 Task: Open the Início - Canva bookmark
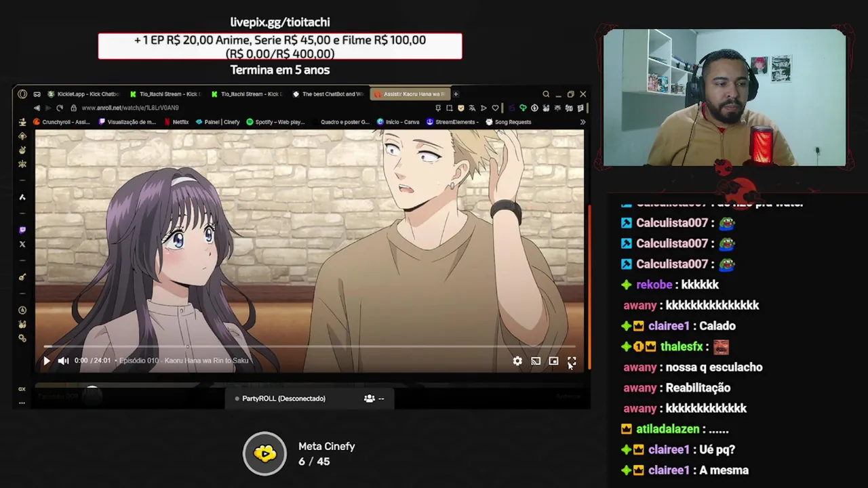click(x=398, y=122)
